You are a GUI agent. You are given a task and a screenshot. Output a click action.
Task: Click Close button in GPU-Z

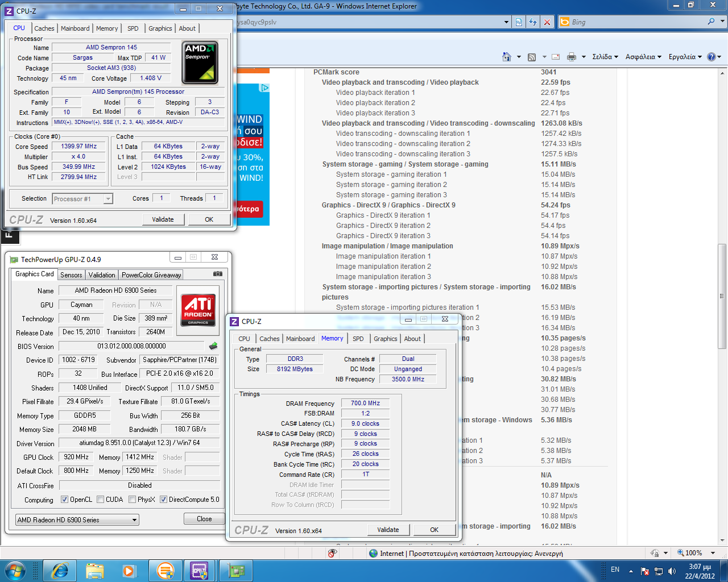click(x=204, y=519)
